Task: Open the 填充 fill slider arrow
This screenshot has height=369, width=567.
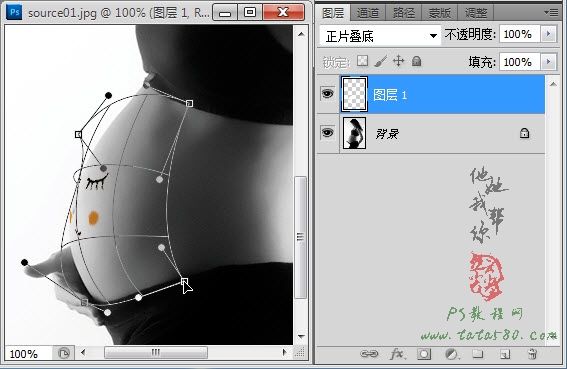Action: 548,62
